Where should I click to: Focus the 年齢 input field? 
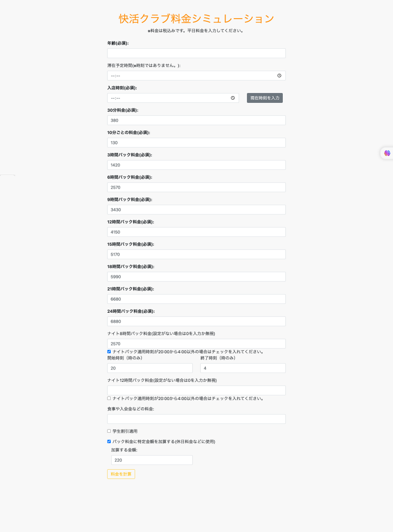197,54
